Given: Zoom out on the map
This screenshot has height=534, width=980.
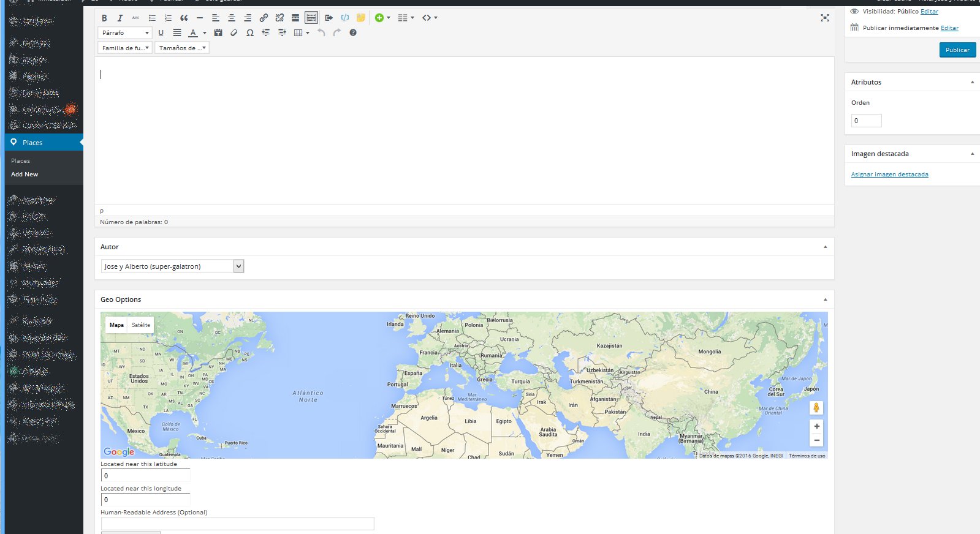Looking at the screenshot, I should point(816,440).
